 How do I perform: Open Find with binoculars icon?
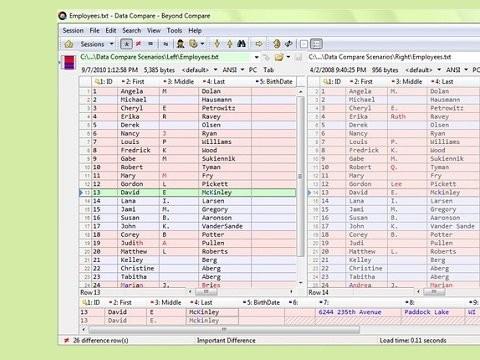[x=241, y=44]
